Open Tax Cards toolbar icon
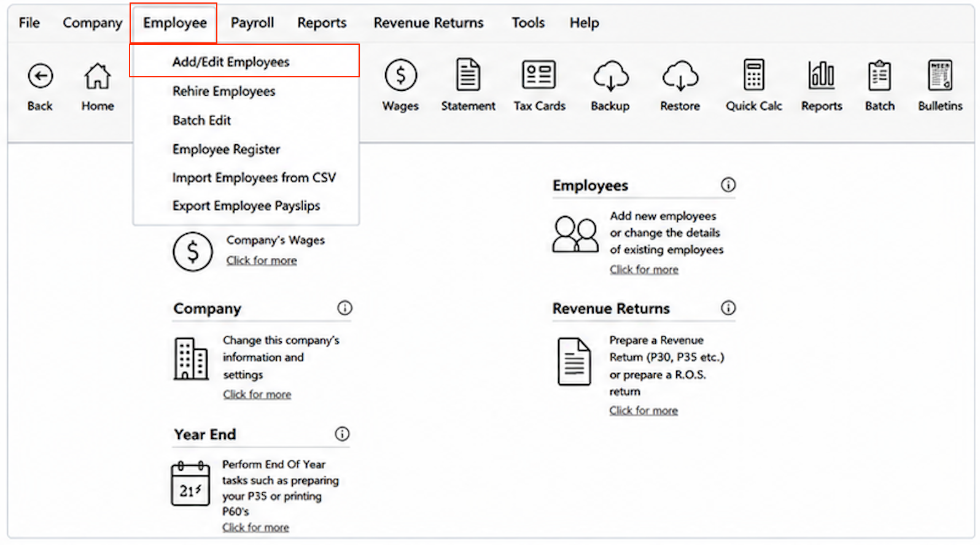The image size is (980, 545). click(539, 75)
